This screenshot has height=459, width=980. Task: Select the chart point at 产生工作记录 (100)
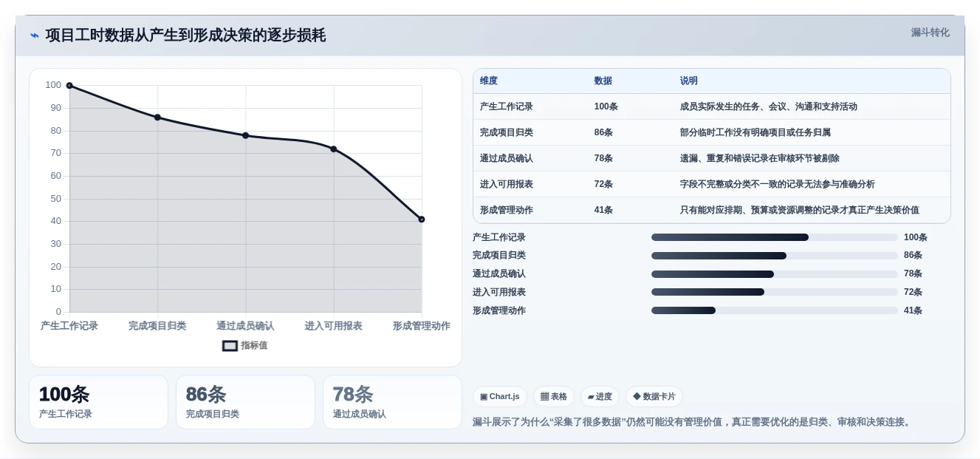pos(69,86)
